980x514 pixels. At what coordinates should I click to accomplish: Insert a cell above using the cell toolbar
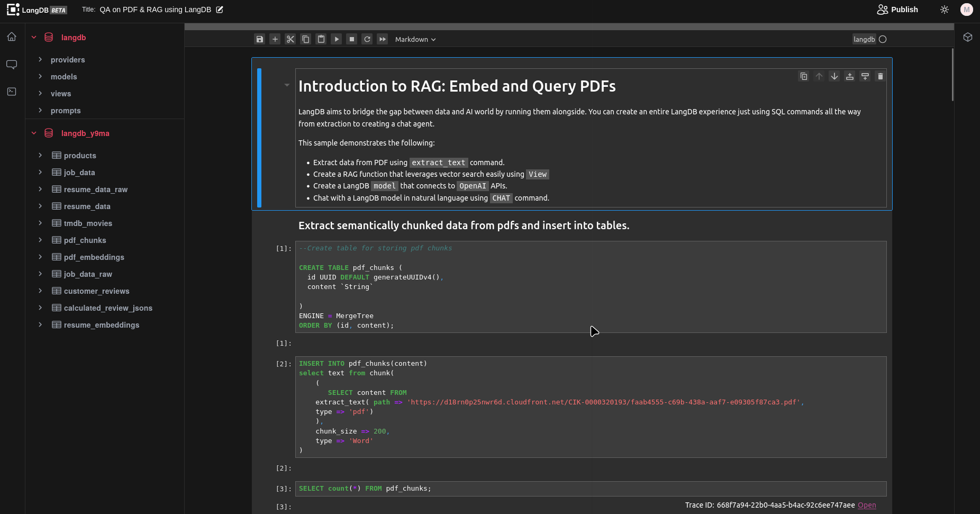850,76
